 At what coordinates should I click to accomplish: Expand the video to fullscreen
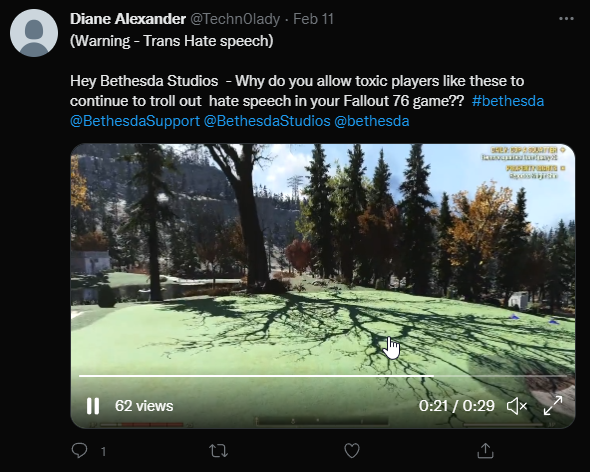pos(553,406)
